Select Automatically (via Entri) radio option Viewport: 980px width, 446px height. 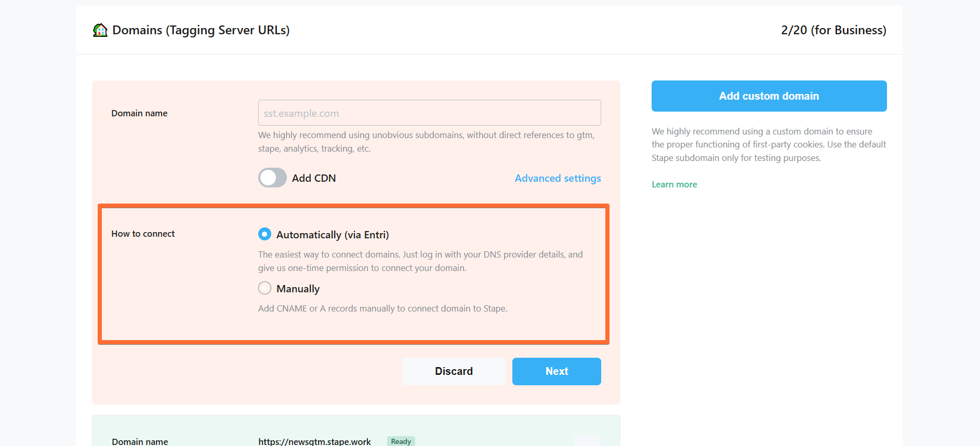(264, 234)
